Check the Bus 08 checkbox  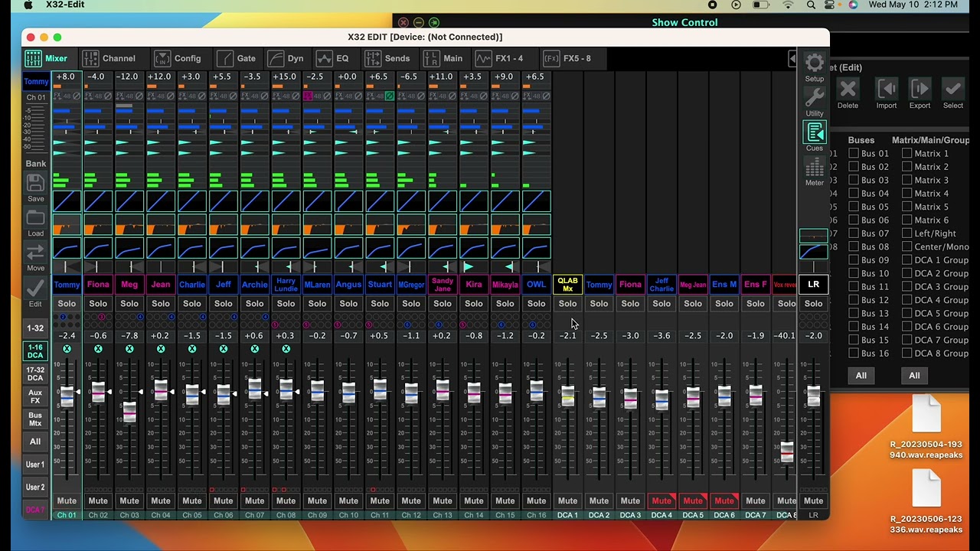854,247
